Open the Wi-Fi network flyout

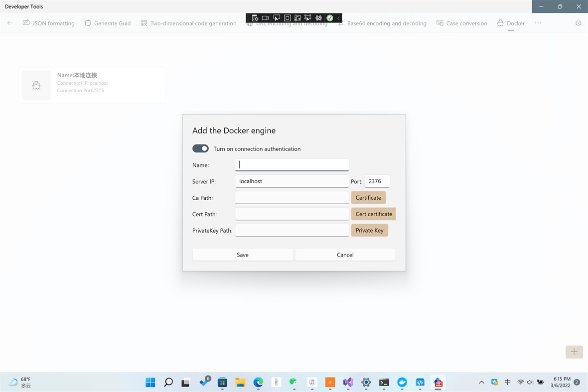(x=521, y=382)
